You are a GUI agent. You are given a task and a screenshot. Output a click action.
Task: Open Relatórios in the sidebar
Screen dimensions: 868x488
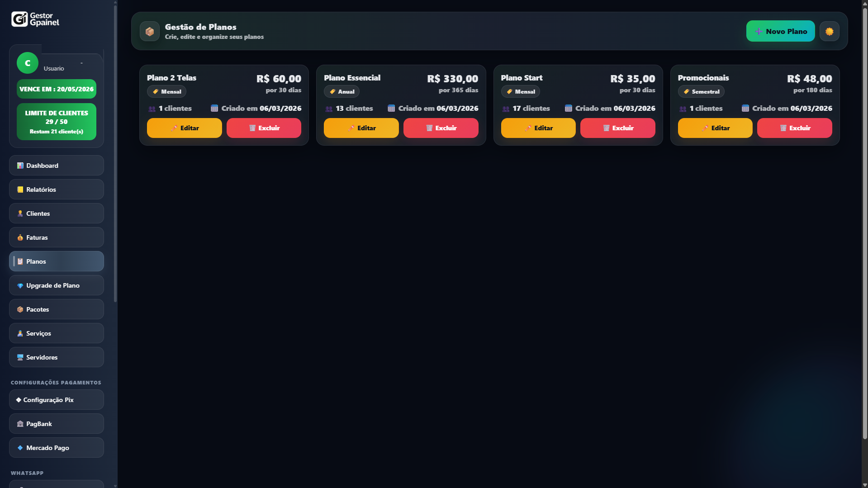[57, 190]
